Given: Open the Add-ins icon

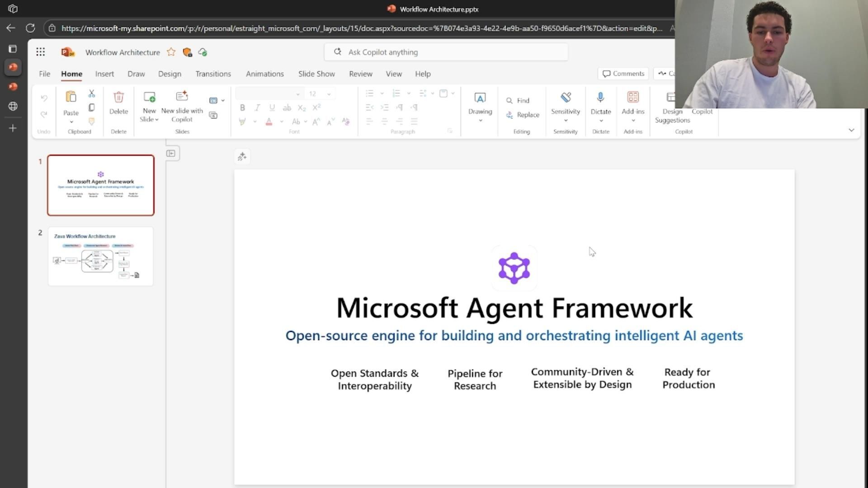Looking at the screenshot, I should pos(632,98).
